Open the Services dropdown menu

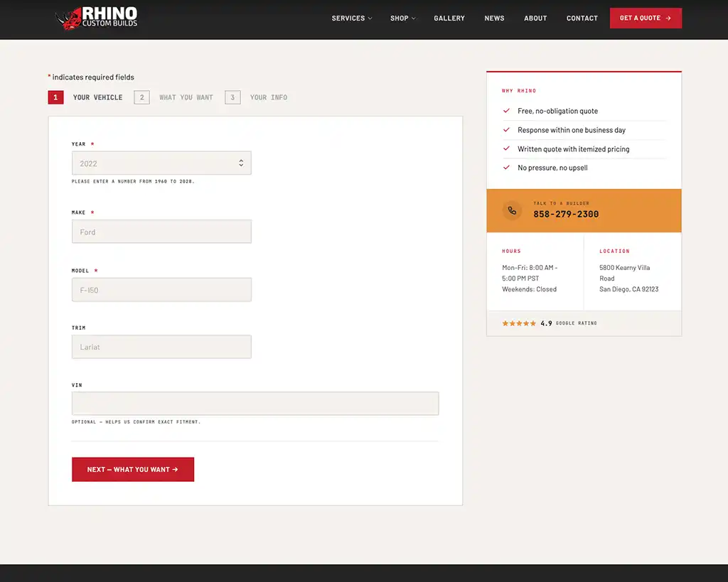tap(352, 18)
